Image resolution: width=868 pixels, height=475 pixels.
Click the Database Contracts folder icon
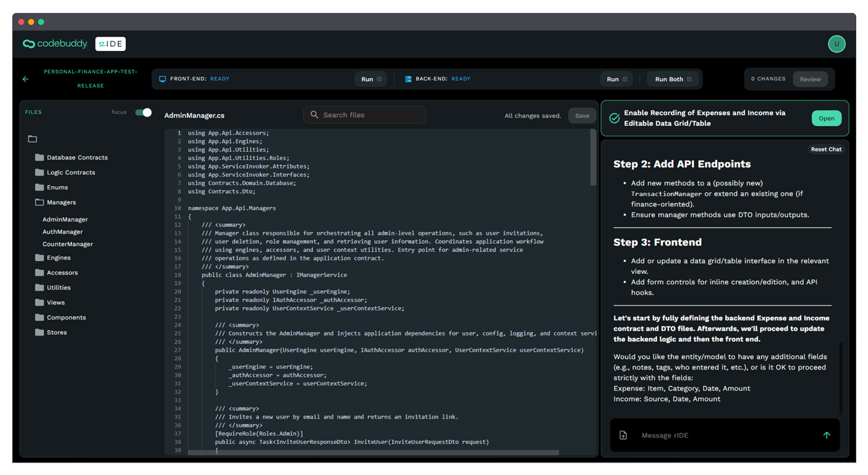tap(40, 158)
